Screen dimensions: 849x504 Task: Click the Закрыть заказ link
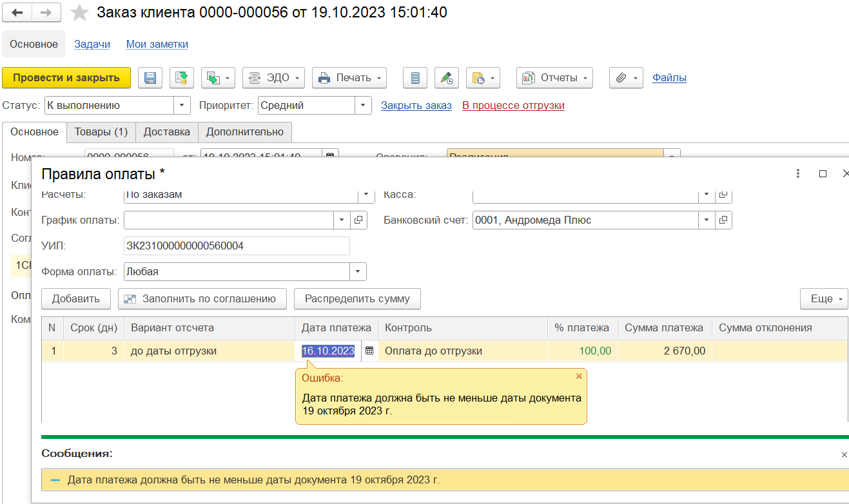416,106
